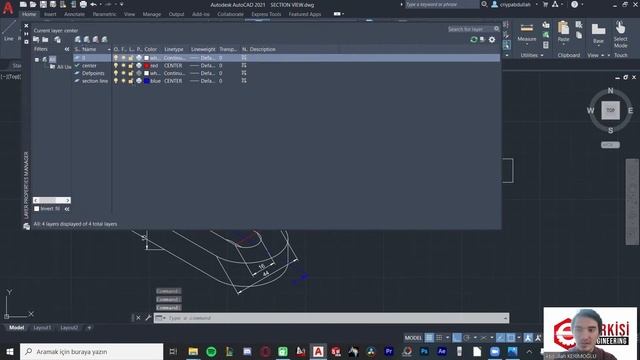Refresh the layer list
The image size is (640, 360).
pos(474,40)
